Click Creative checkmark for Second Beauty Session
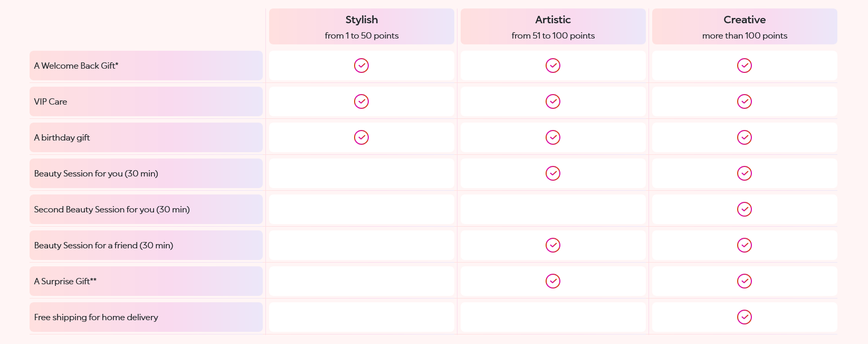The width and height of the screenshot is (868, 344). point(745,209)
